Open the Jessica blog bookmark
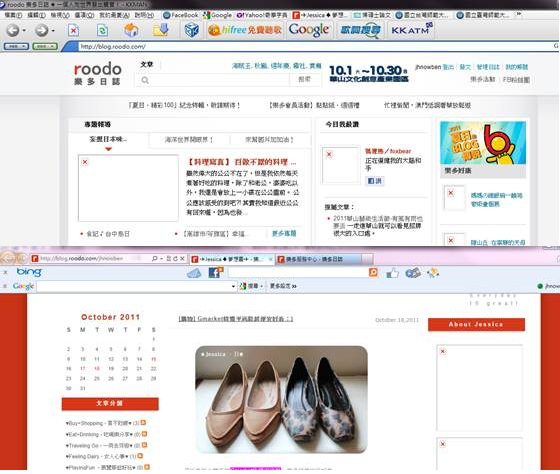560x474 pixels. pos(320,15)
